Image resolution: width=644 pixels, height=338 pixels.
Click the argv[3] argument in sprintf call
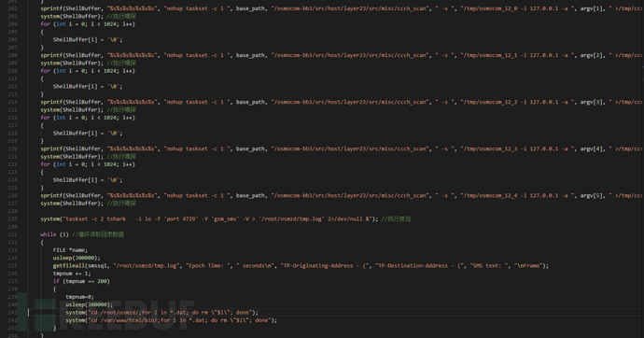click(592, 102)
